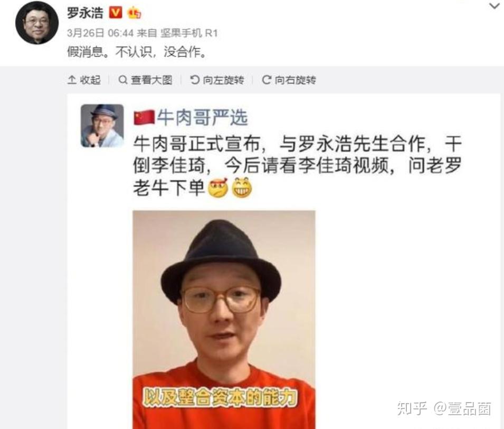Click the 牛肉哥严选 account name
Viewport: 504px width, 429px height.
coord(202,117)
